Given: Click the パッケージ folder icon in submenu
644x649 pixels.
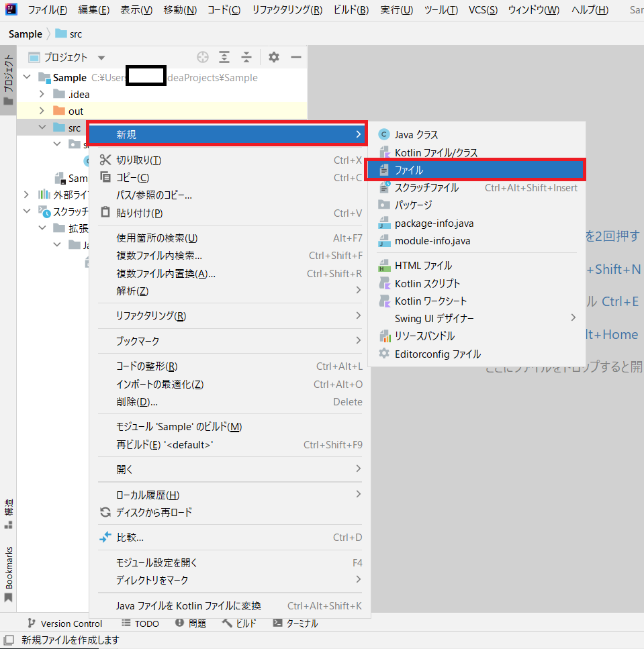Looking at the screenshot, I should [x=384, y=205].
